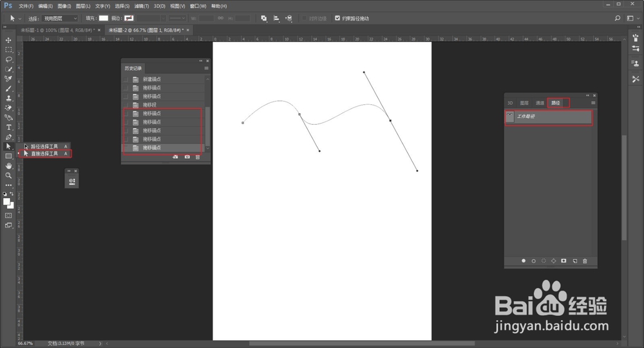Select the Hand tool
644x348 pixels.
(x=8, y=166)
